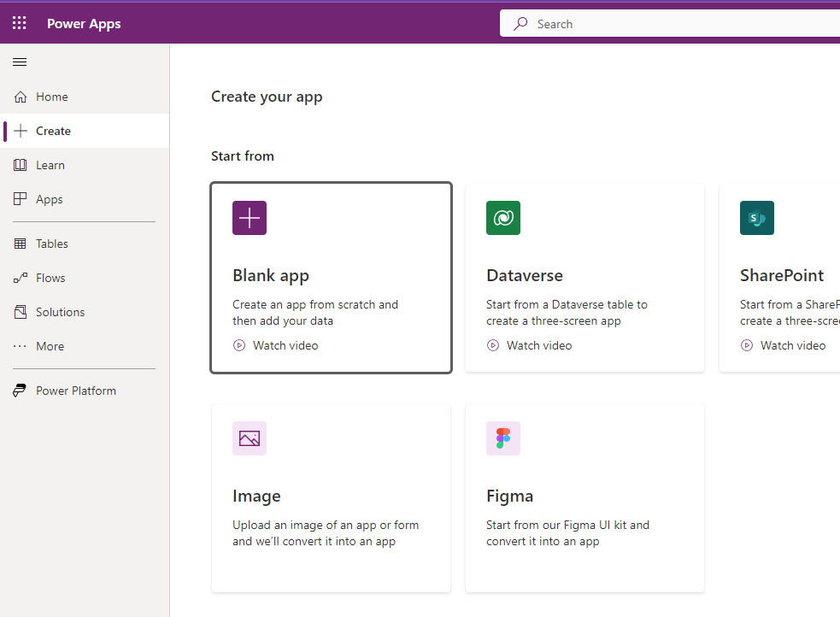Viewport: 840px width, 617px height.
Task: Select Create in the navigation
Action: coord(85,131)
